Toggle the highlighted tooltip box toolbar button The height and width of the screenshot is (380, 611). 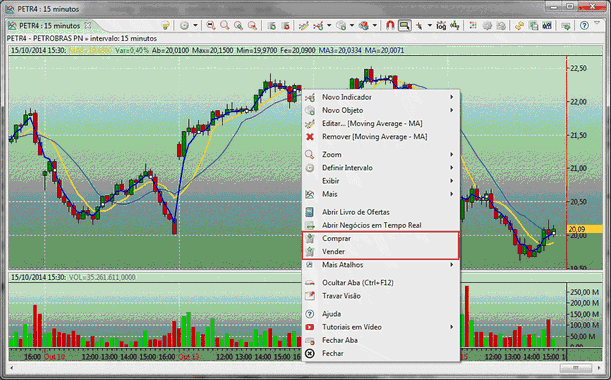tap(404, 26)
